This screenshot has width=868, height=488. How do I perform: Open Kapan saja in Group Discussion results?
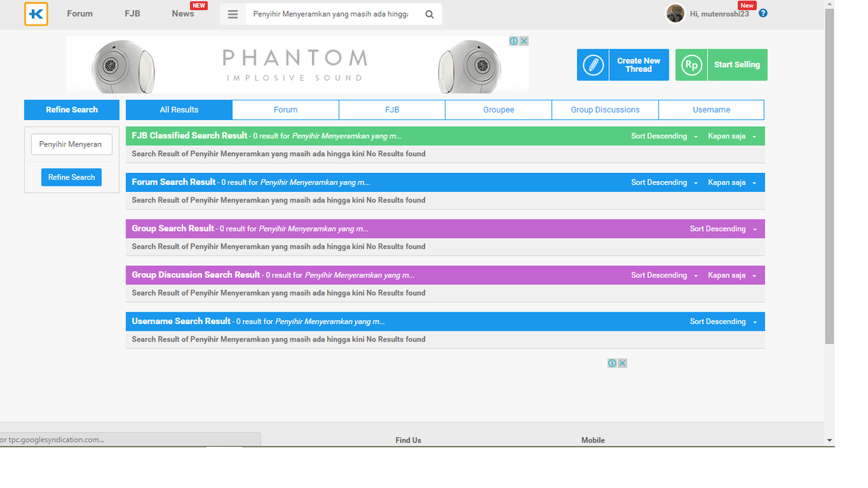point(732,275)
